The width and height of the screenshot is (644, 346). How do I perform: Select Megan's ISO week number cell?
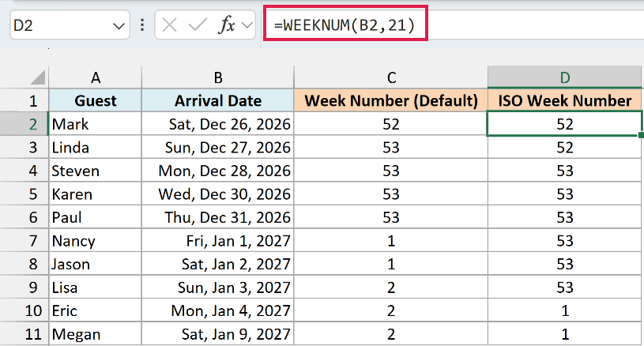(x=565, y=334)
